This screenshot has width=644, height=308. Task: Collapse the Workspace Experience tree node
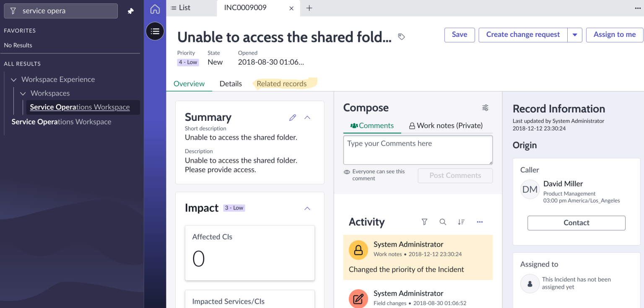13,79
